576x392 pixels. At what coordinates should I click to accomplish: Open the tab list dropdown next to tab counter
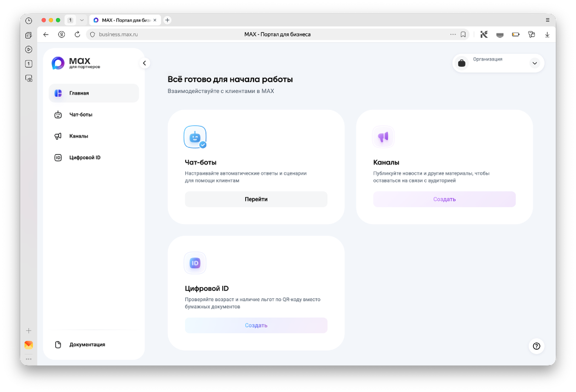point(81,20)
